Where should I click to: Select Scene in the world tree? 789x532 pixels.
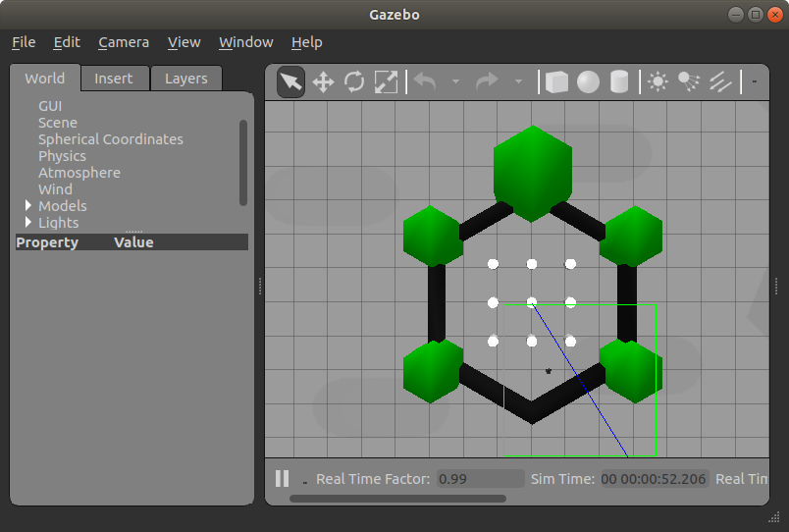point(58,123)
